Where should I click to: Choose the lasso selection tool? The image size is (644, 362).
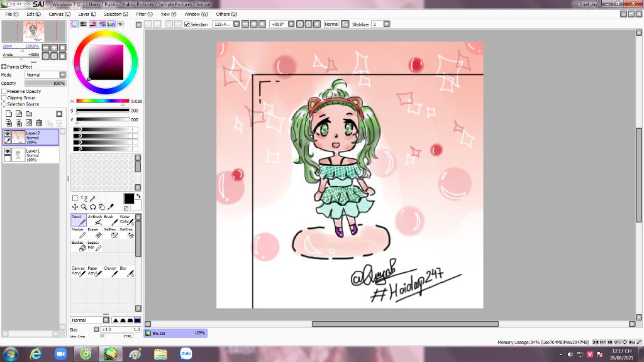84,198
